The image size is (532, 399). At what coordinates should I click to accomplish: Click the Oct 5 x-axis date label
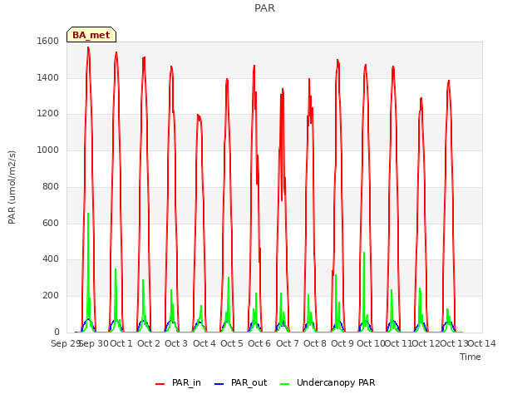232,343
